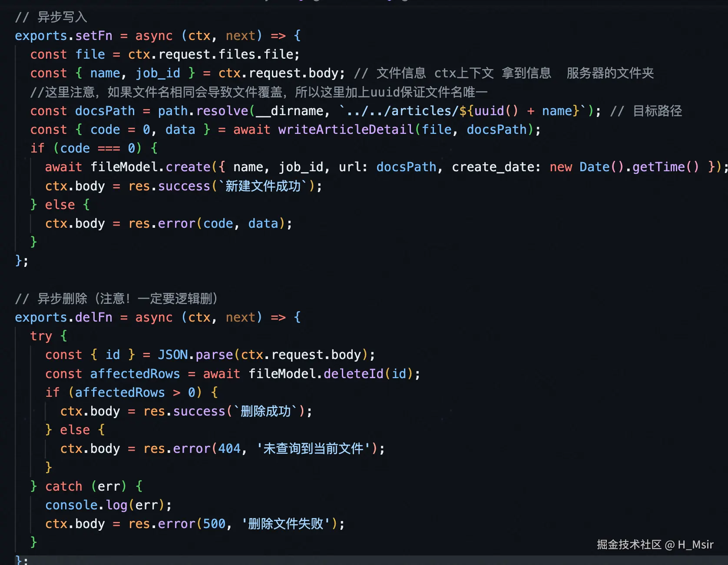Click the comment '// 异步写入'
Viewport: 728px width, 565px height.
tap(51, 17)
